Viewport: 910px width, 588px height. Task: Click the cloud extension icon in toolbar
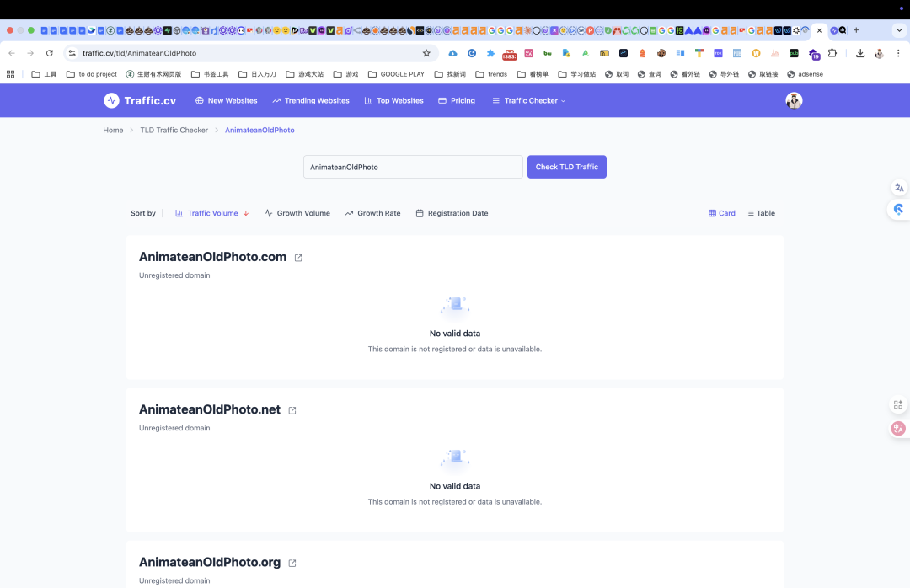[x=452, y=53]
